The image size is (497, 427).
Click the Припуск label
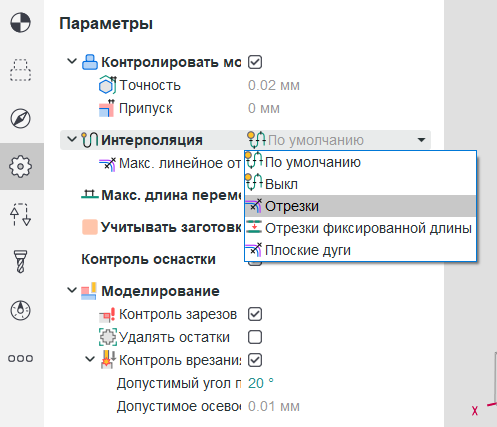tap(146, 108)
